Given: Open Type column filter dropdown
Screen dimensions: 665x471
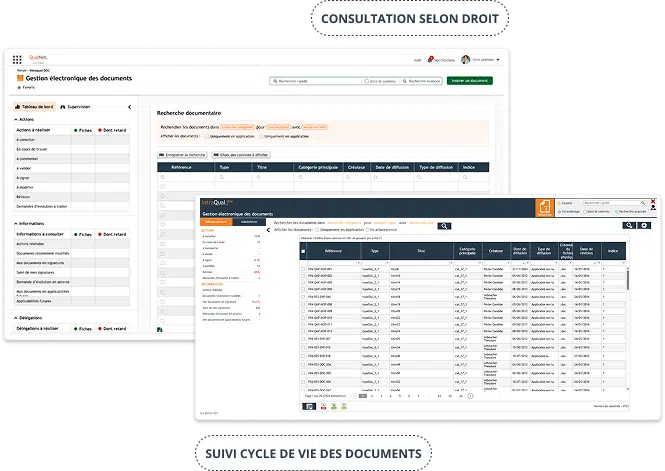Looking at the screenshot, I should [x=387, y=263].
